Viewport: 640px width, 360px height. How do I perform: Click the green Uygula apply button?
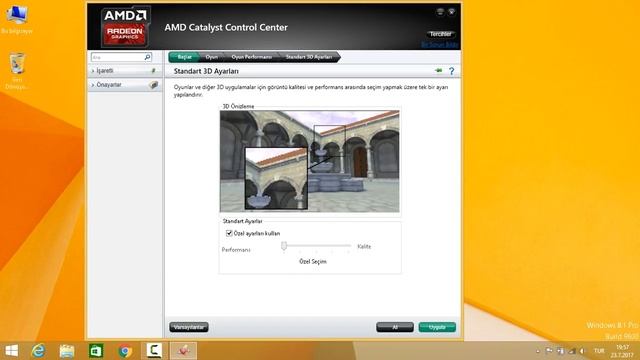437,327
